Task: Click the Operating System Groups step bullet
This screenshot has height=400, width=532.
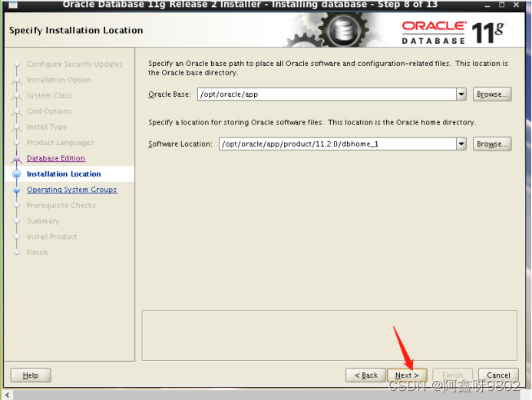Action: [x=17, y=190]
